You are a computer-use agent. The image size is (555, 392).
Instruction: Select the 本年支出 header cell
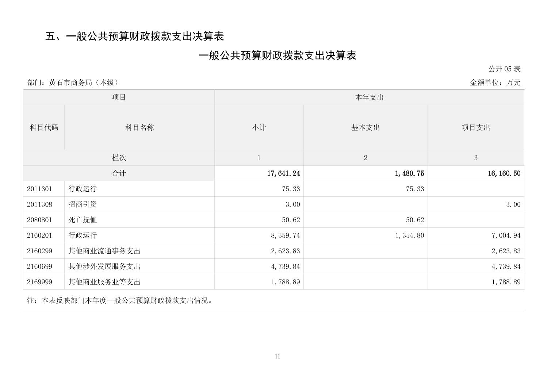[x=369, y=97]
